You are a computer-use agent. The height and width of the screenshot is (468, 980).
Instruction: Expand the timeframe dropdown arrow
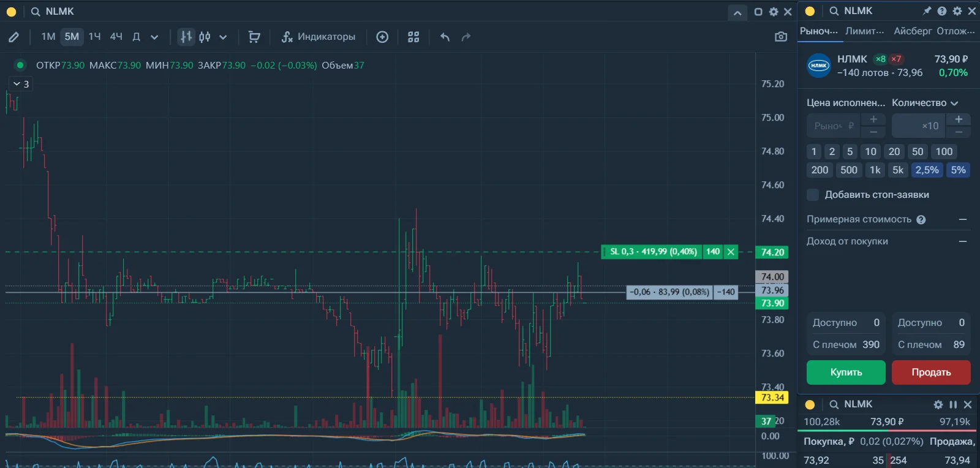click(x=154, y=37)
